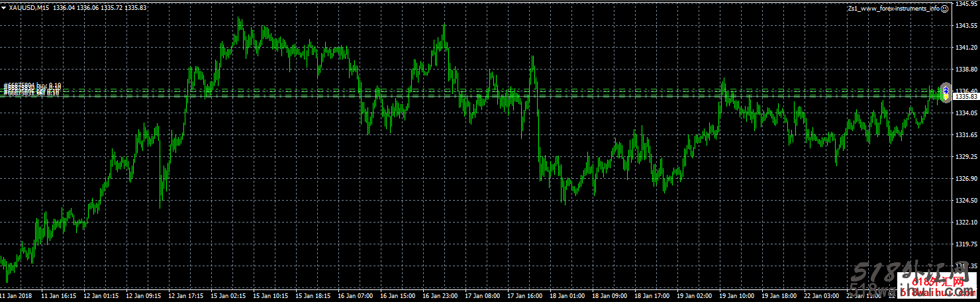Click the 19 Jan 18:00 time label
The width and height of the screenshot is (980, 302).
(781, 295)
